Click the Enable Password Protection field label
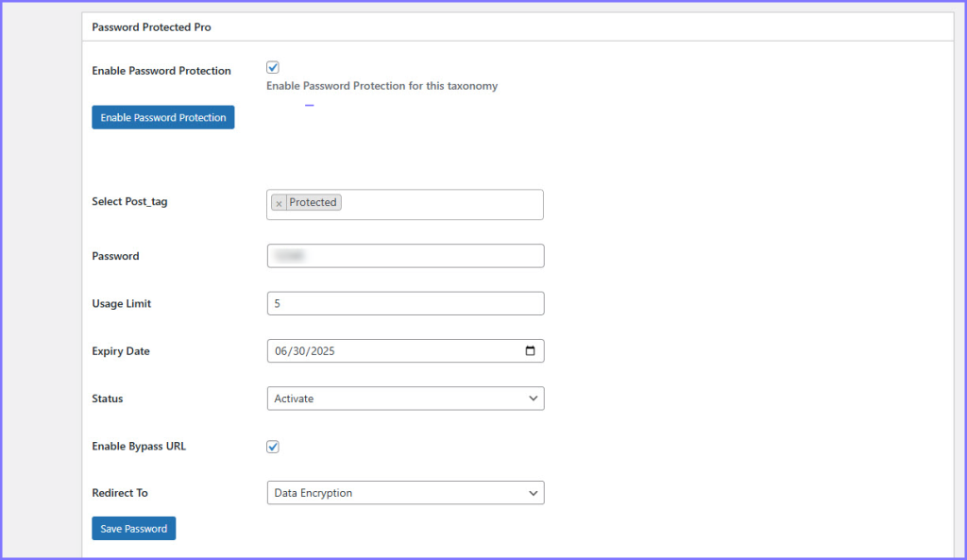This screenshot has height=560, width=967. point(161,71)
